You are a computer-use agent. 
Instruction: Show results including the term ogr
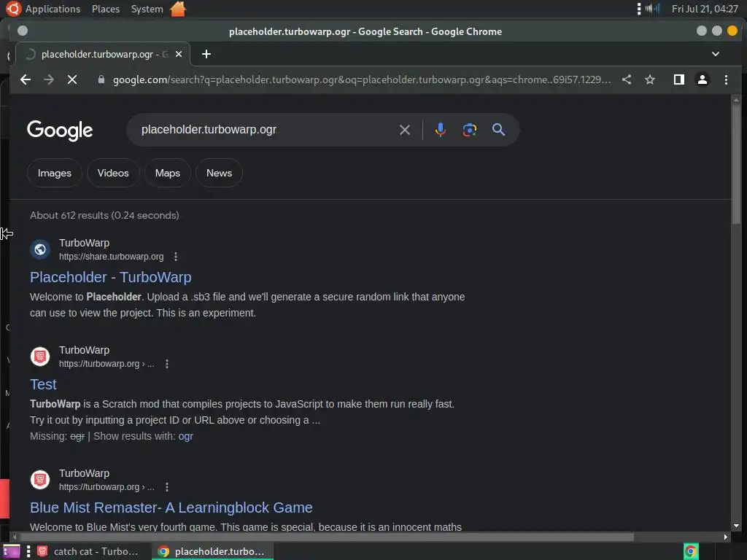[x=185, y=436]
